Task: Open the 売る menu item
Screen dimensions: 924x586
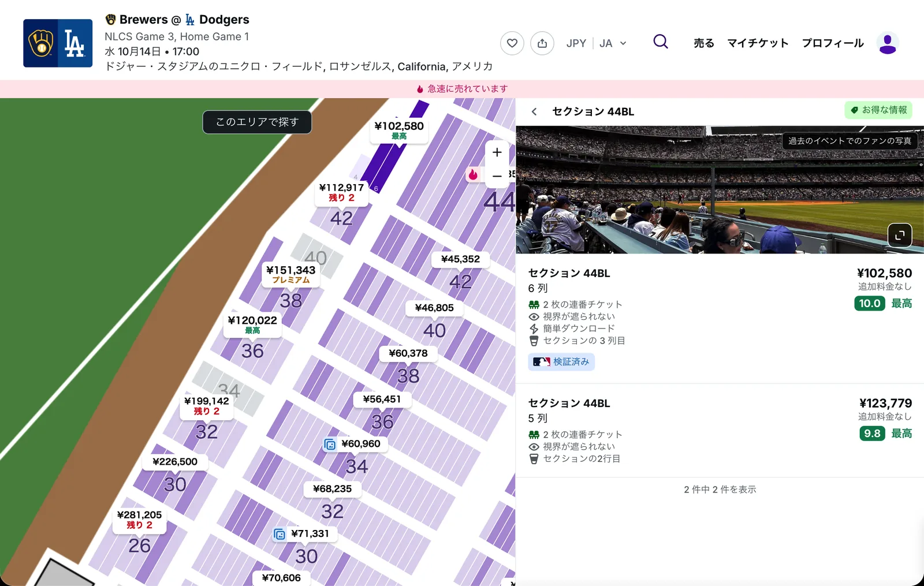Action: pyautogui.click(x=704, y=43)
